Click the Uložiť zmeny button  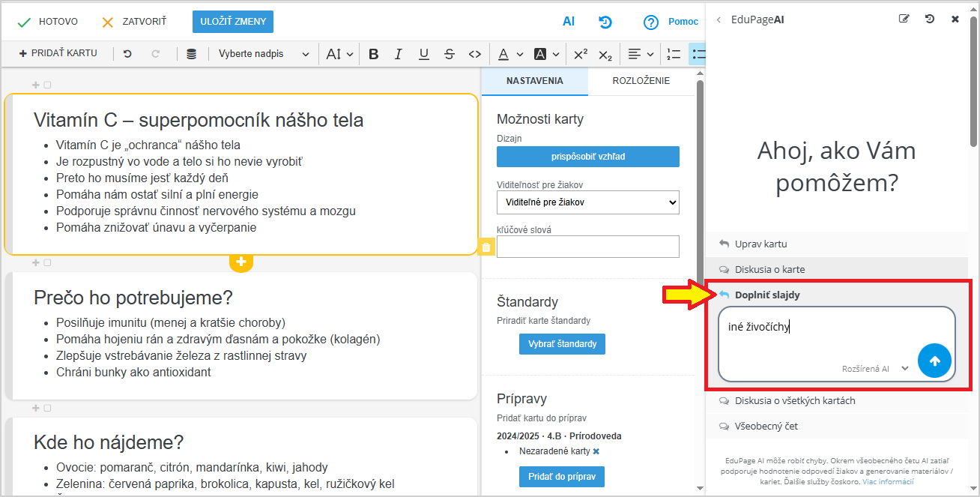point(232,22)
